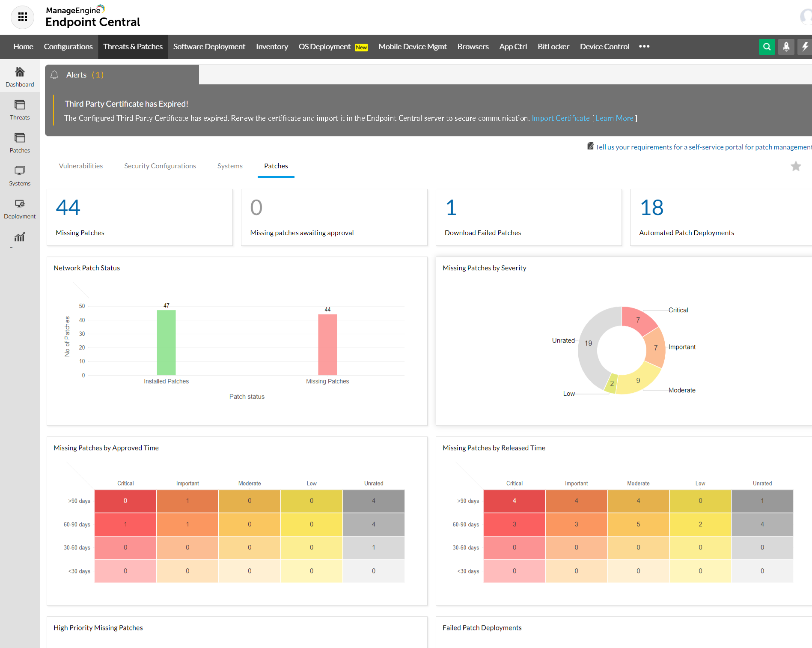The height and width of the screenshot is (648, 812).
Task: Open the Inventory menu
Action: [x=272, y=47]
